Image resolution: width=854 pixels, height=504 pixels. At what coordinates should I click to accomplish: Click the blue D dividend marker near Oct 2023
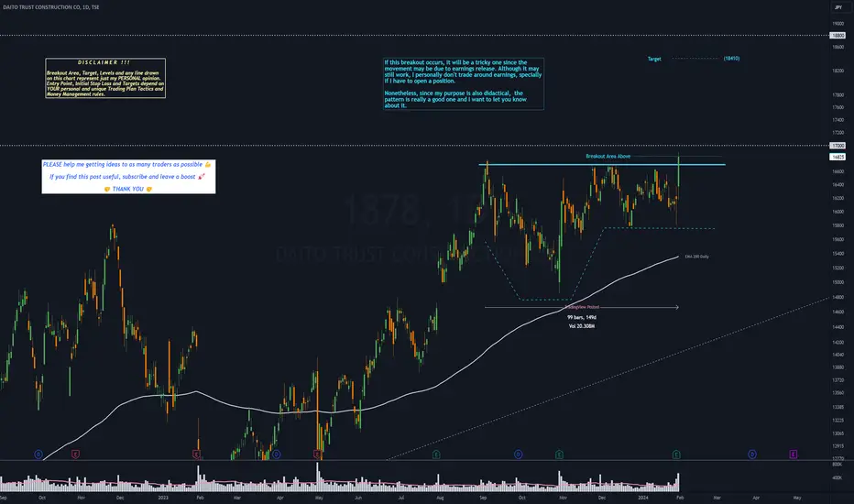(x=518, y=454)
